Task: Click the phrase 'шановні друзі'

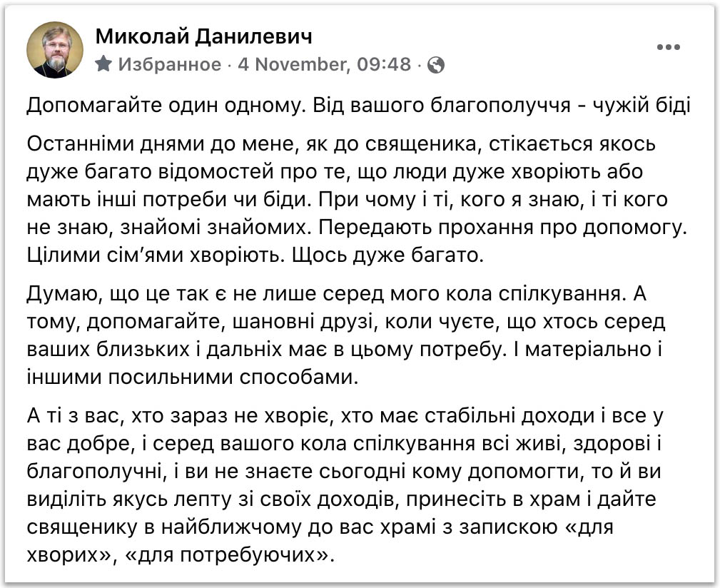Action: (305, 322)
